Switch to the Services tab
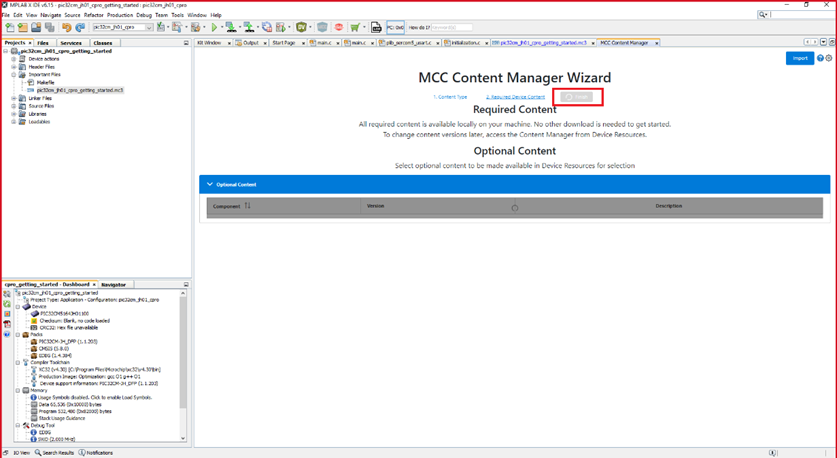The image size is (837, 458). click(71, 43)
